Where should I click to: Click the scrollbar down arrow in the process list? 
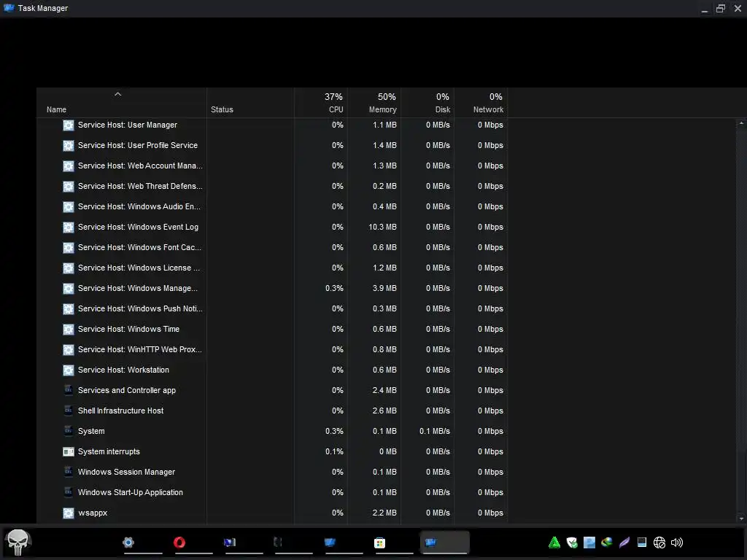[x=741, y=518]
